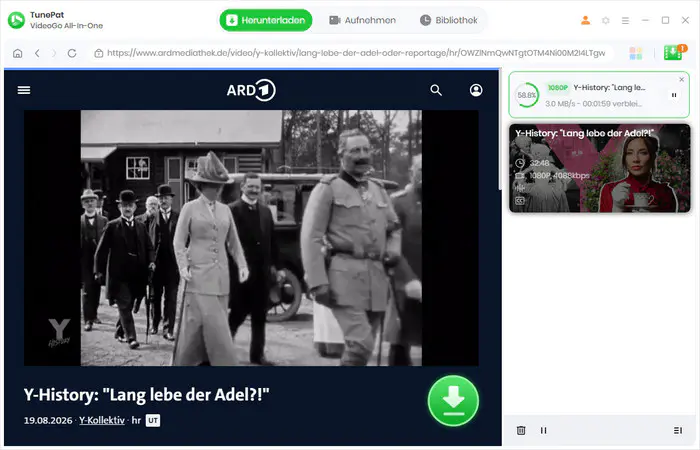Image resolution: width=700 pixels, height=450 pixels.
Task: Click the 1080P 4088kbps info text
Action: [x=559, y=175]
